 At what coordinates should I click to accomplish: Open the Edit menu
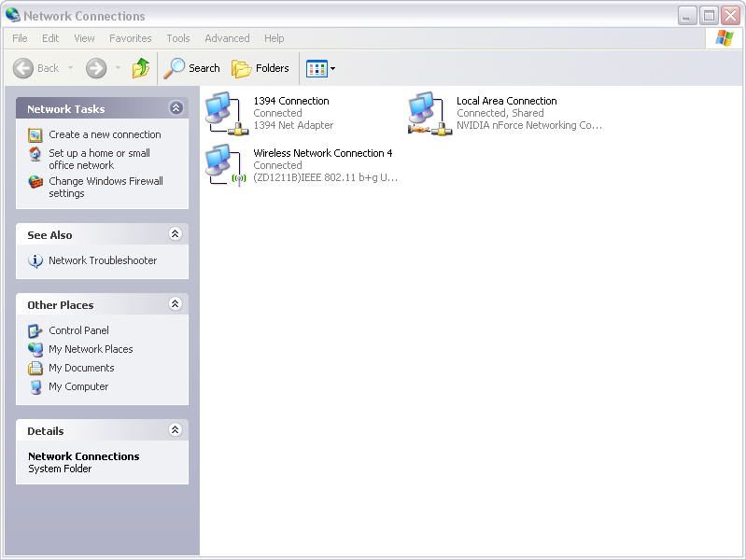point(50,38)
